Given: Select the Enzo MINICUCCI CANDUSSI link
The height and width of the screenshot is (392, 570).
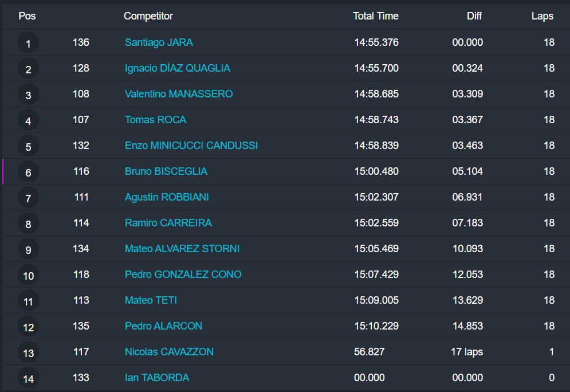Looking at the screenshot, I should [191, 146].
